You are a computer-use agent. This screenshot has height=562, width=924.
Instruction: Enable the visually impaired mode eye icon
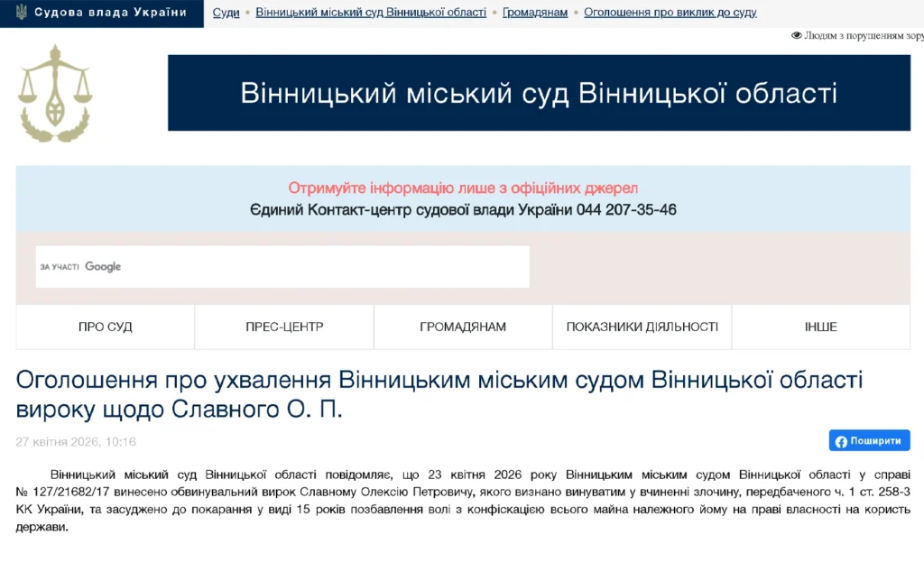point(796,35)
